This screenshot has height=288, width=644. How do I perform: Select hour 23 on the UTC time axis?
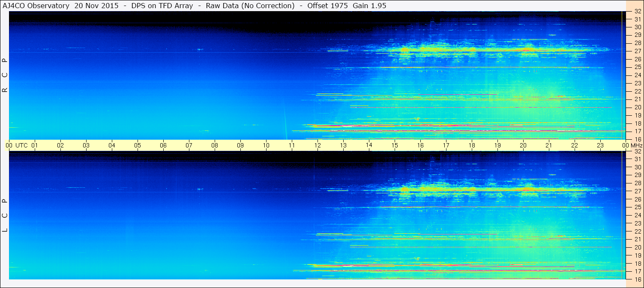[x=600, y=145]
